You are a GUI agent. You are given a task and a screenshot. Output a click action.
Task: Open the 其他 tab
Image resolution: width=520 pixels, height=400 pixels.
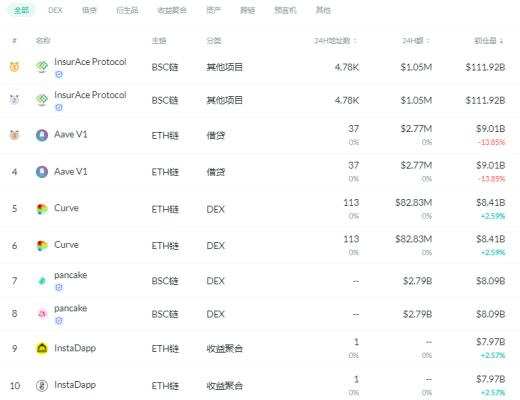[323, 10]
